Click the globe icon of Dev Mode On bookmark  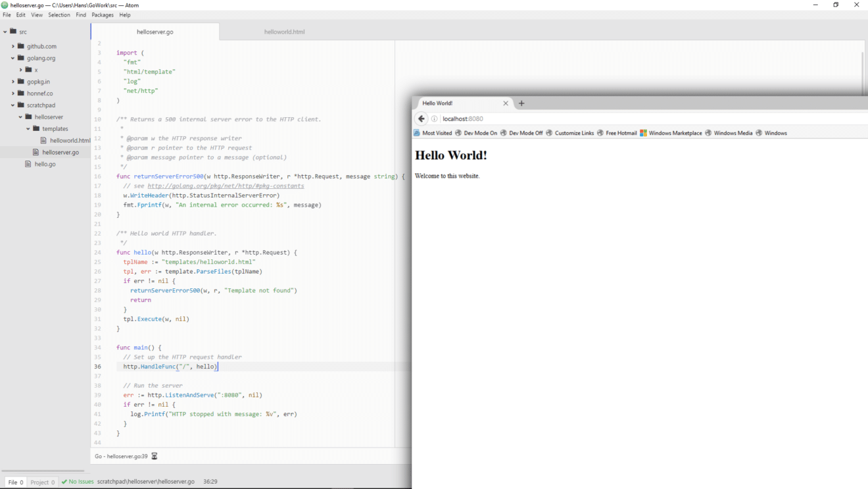pyautogui.click(x=458, y=133)
